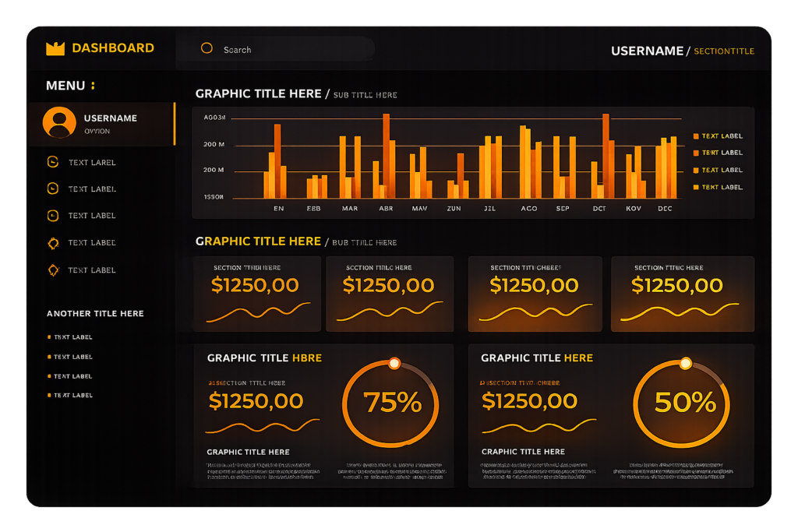Open the TSXT LABEL sidebar link

(73, 337)
